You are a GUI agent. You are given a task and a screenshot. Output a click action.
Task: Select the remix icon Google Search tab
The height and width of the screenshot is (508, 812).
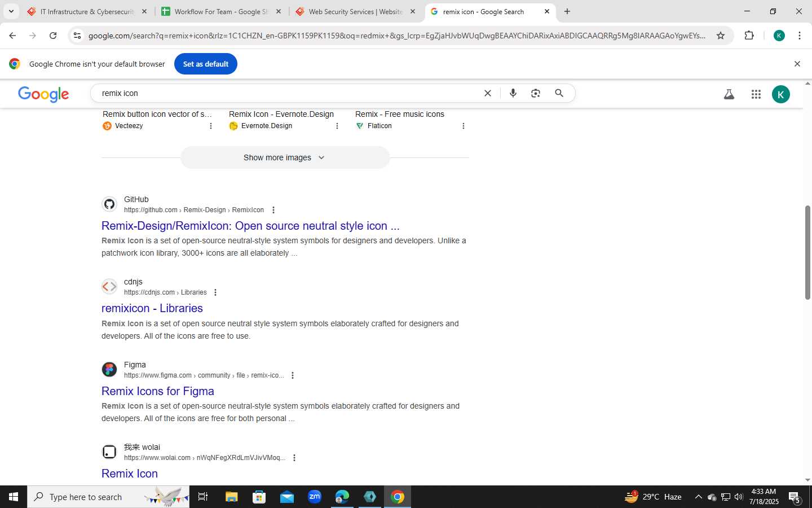pos(489,11)
